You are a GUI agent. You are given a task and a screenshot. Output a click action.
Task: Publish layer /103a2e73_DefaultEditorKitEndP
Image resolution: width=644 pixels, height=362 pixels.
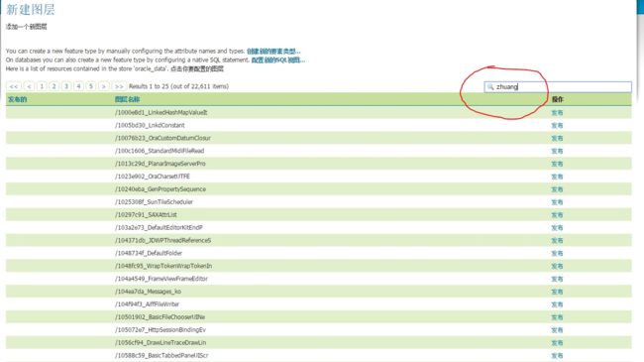pyautogui.click(x=557, y=227)
